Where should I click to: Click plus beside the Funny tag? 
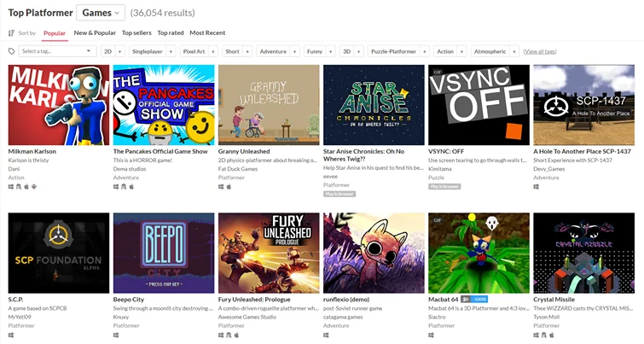(330, 51)
